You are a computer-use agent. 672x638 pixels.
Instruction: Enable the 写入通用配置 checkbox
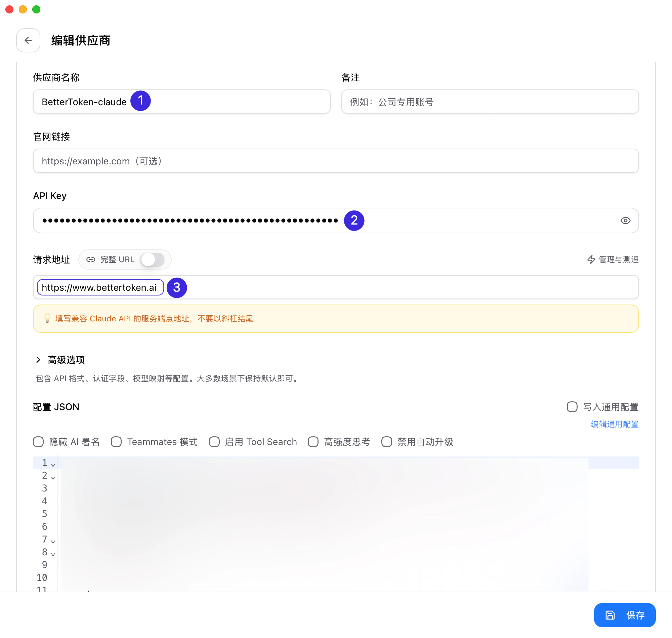tap(572, 407)
